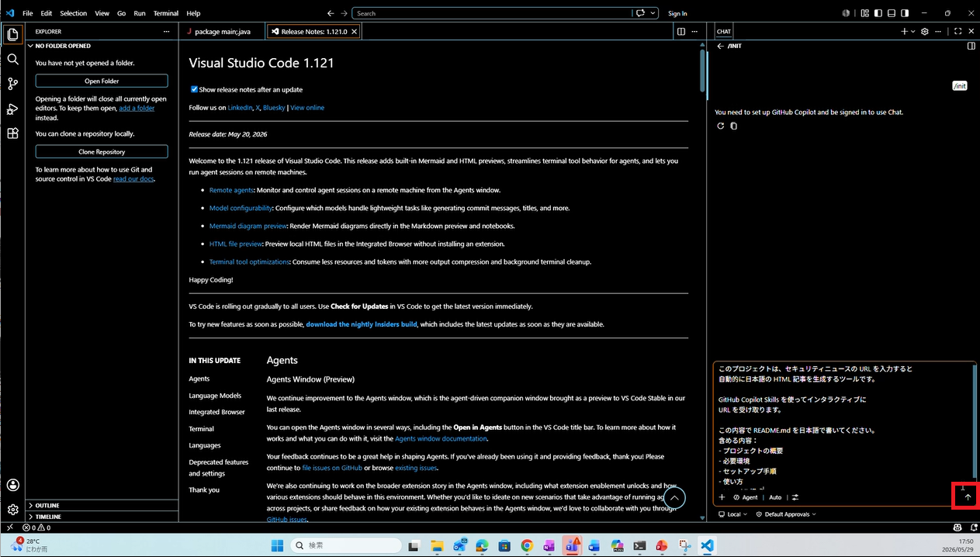Click the send message arrow in chat
Viewport: 980px width, 557px height.
point(967,497)
